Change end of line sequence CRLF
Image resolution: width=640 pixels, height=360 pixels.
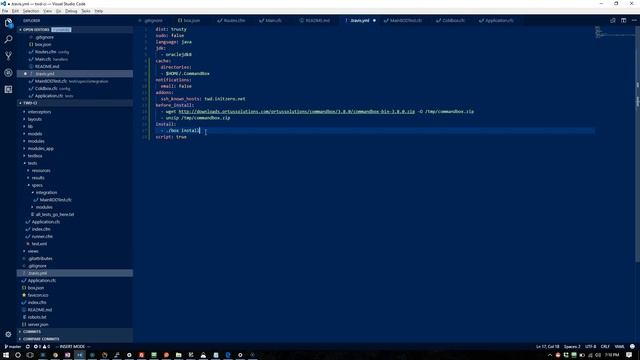605,347
